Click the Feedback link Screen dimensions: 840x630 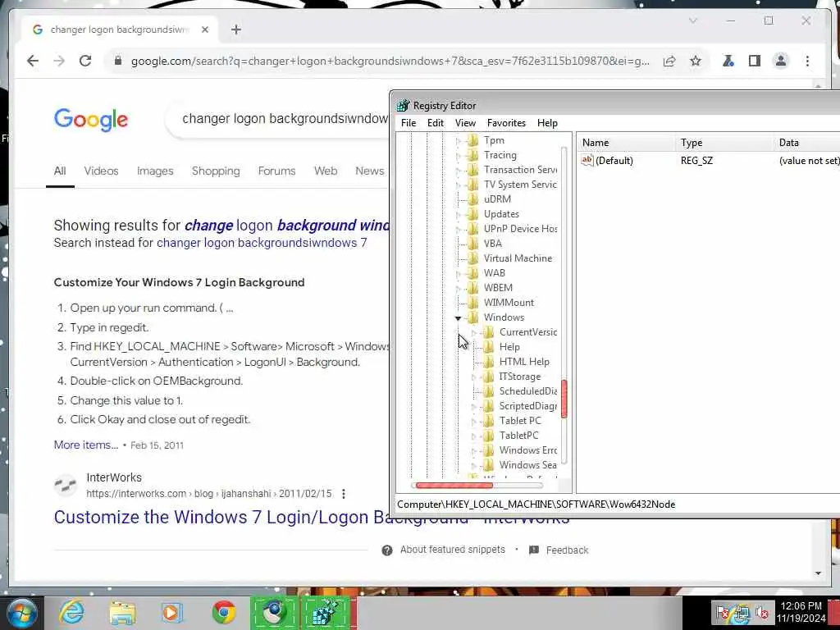pyautogui.click(x=567, y=550)
